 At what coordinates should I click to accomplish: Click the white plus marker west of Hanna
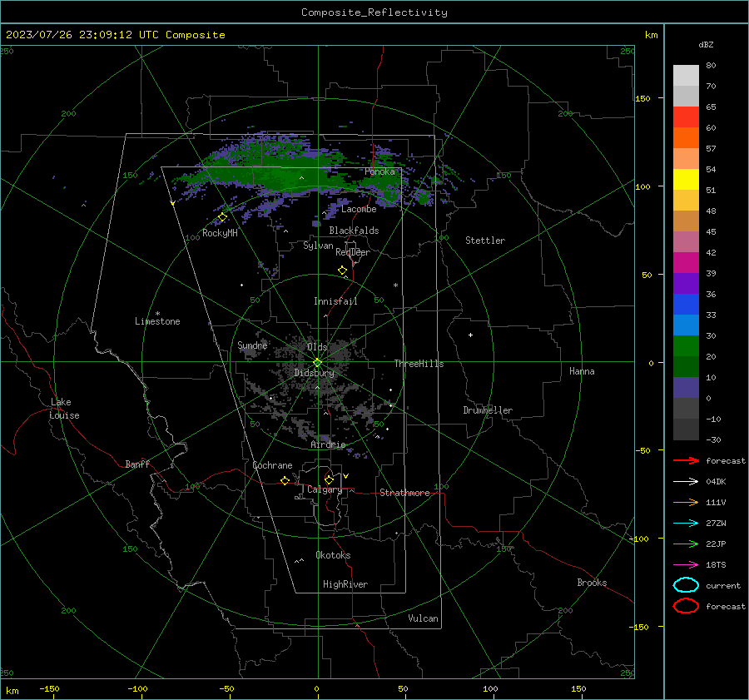470,335
